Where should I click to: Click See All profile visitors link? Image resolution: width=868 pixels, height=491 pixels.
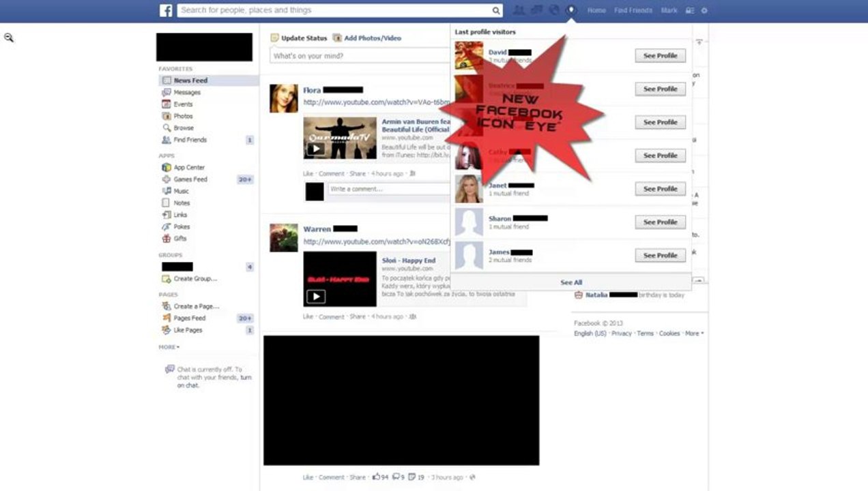[x=571, y=282]
